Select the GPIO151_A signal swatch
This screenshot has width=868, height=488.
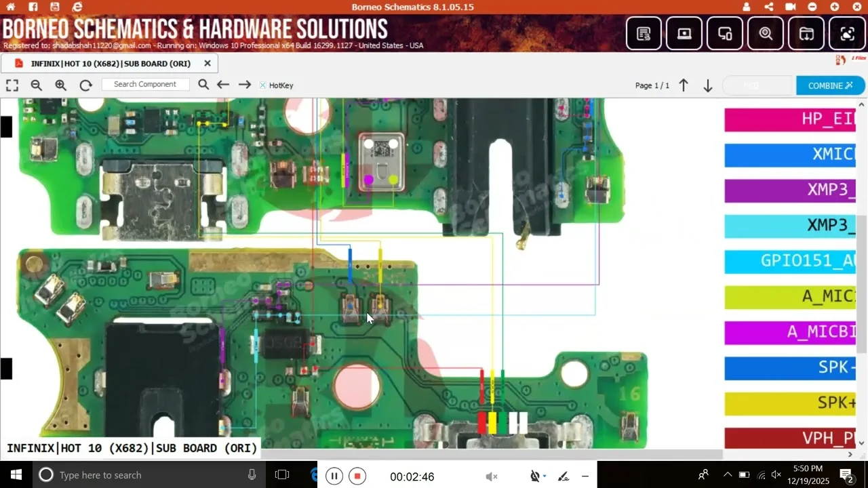(790, 262)
